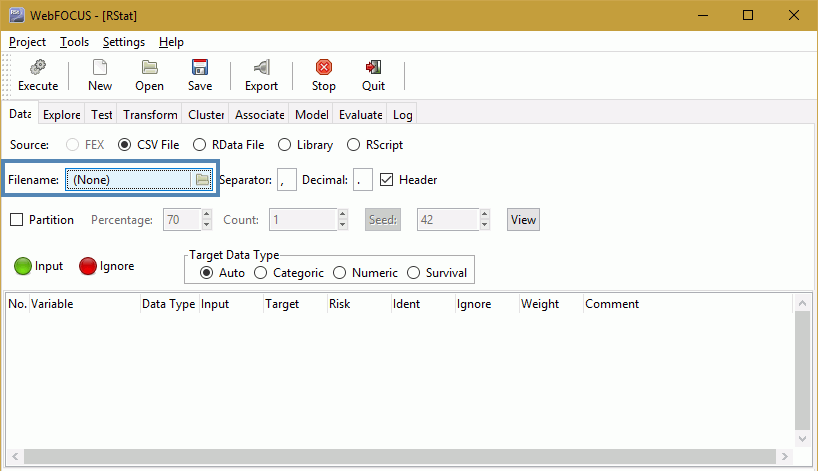Set target data type to Auto
Image resolution: width=818 pixels, height=471 pixels.
tap(207, 273)
